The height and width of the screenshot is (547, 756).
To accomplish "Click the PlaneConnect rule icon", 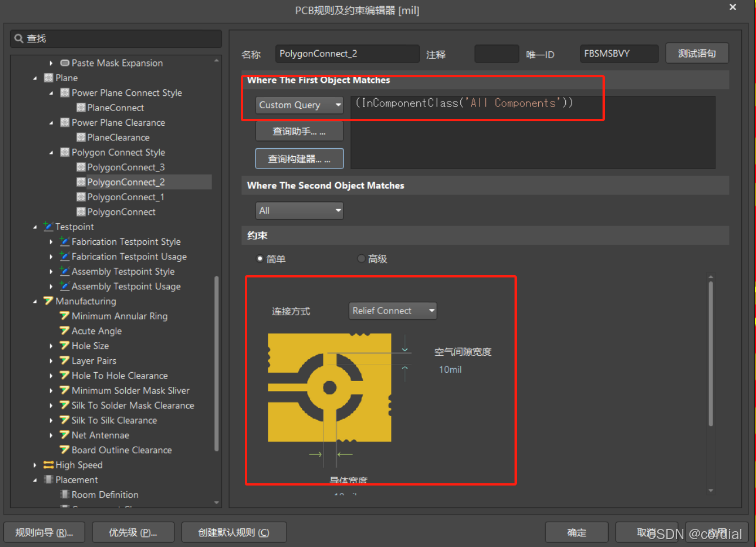I will 81,108.
